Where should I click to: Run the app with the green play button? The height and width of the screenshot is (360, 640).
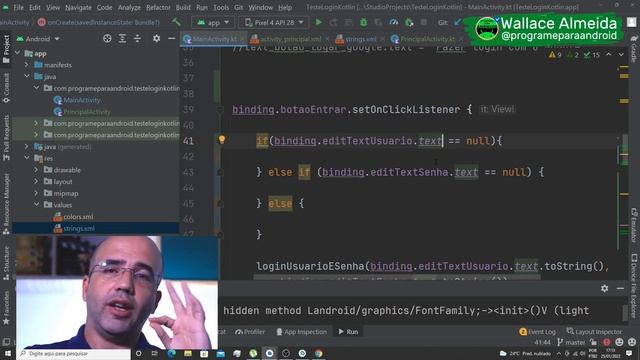[318, 22]
